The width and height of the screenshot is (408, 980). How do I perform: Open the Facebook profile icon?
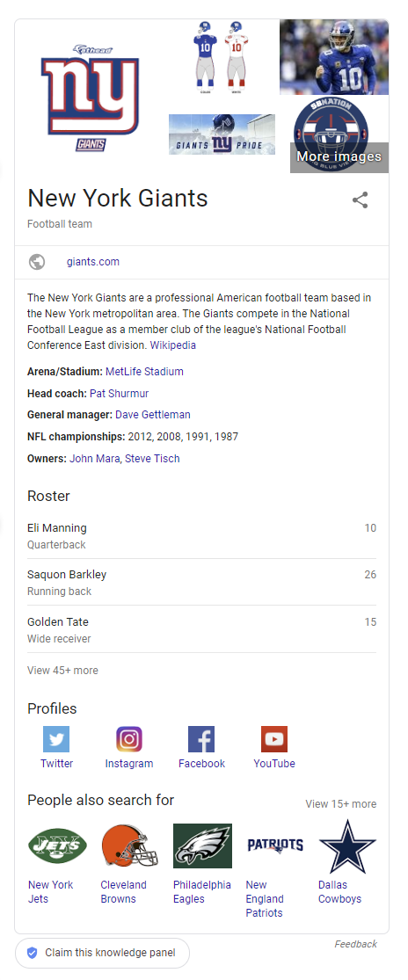tap(201, 739)
